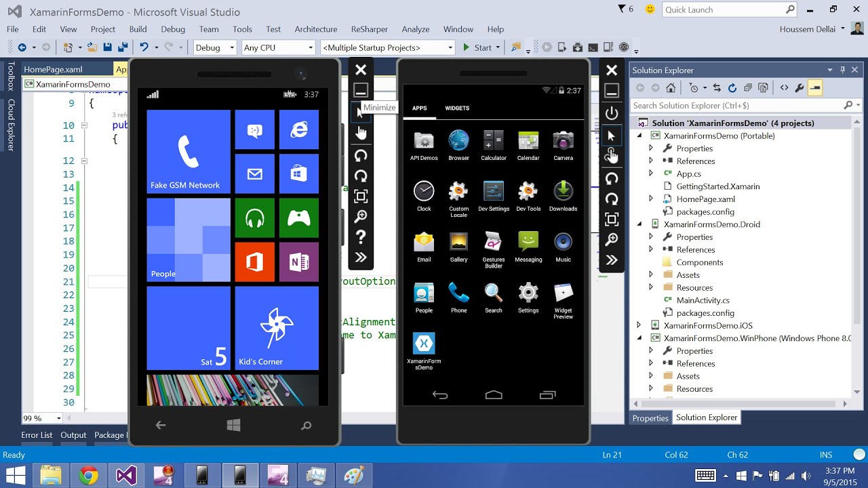Collapse XamarinFormsDemo (Portable) project node

[x=639, y=136]
